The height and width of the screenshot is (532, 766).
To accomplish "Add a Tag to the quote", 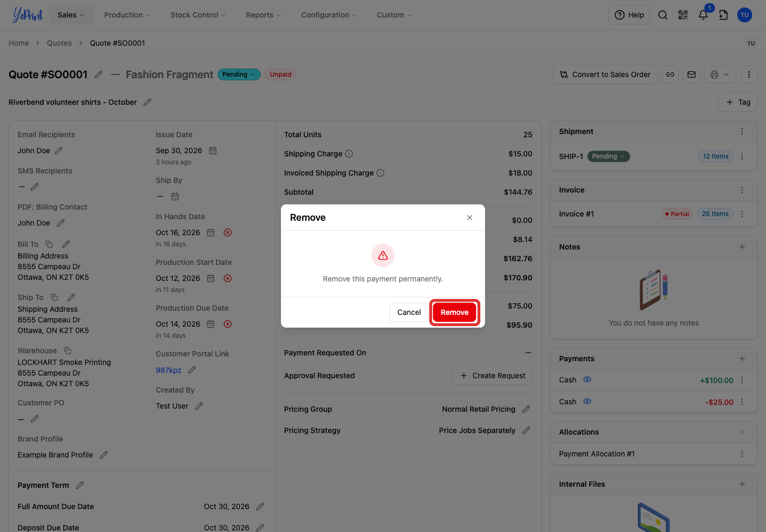I will coord(738,102).
